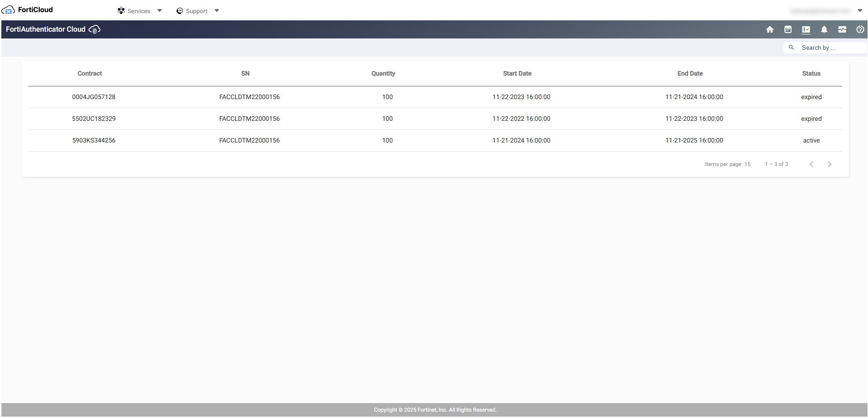Open the activity monitor pulse icon
Screen dimensions: 868x418
coord(842,29)
